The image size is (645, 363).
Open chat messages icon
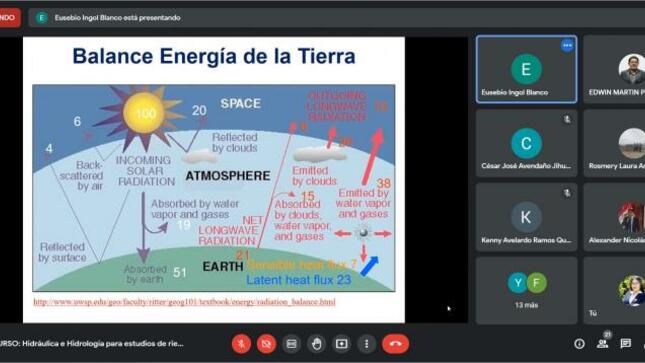(x=626, y=343)
